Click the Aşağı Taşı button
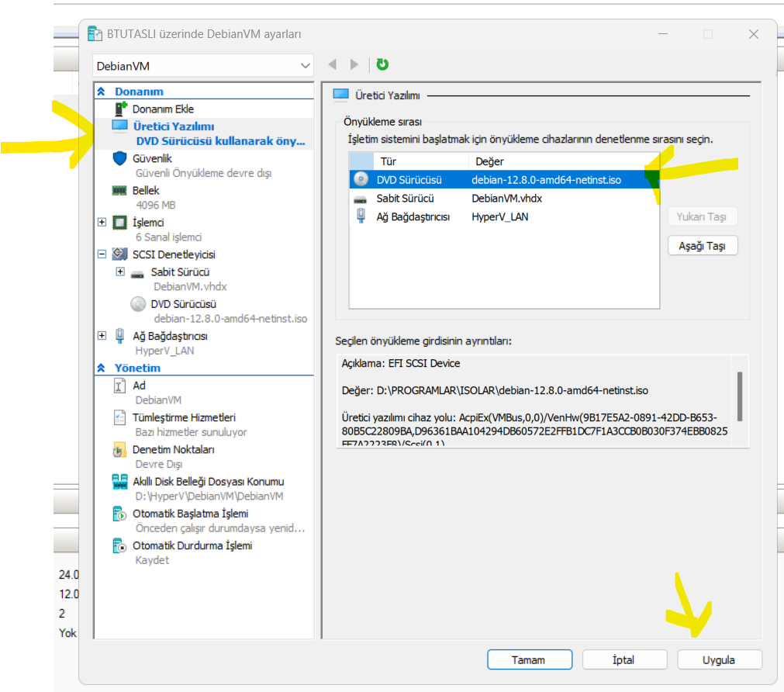This screenshot has height=692, width=784. [702, 246]
